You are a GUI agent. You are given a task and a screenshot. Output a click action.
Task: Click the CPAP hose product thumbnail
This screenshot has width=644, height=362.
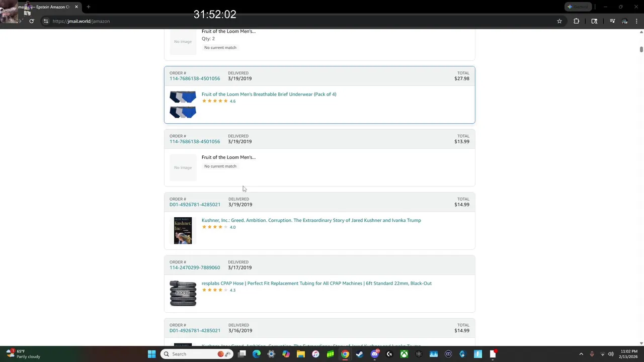click(x=183, y=294)
